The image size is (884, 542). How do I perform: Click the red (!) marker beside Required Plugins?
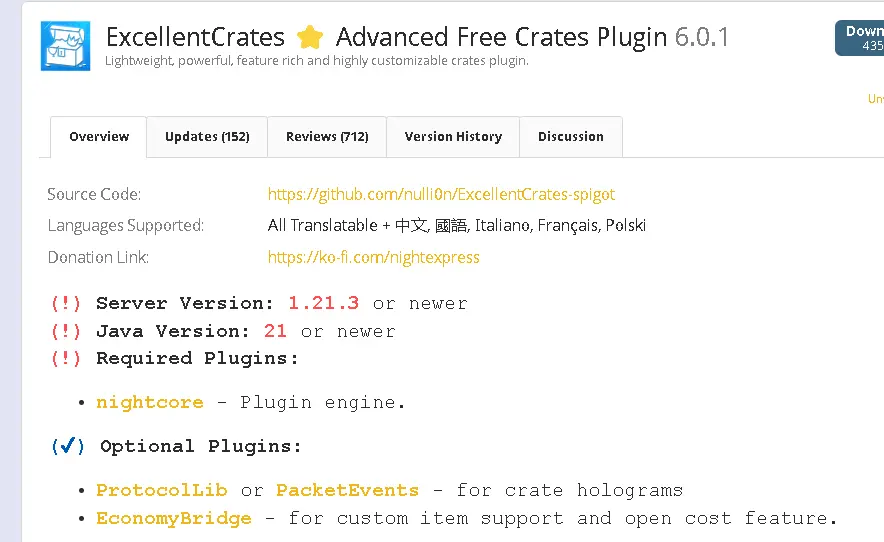66,359
